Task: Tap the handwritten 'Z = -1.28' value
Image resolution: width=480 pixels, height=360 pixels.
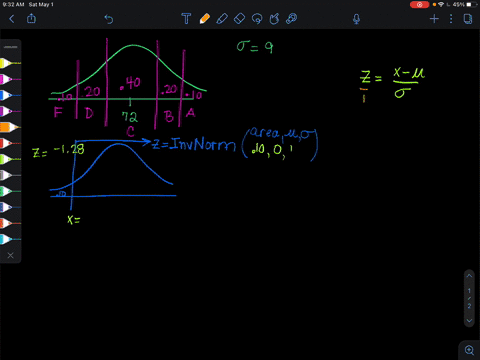Action: (x=58, y=151)
